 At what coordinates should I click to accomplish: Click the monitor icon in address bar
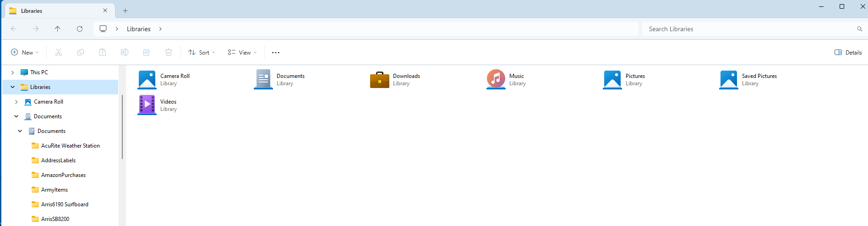[x=103, y=29]
